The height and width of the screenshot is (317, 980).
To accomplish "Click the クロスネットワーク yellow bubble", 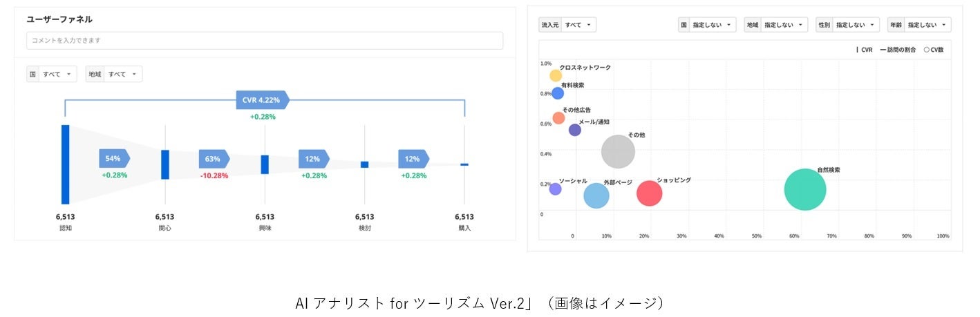I will (556, 76).
